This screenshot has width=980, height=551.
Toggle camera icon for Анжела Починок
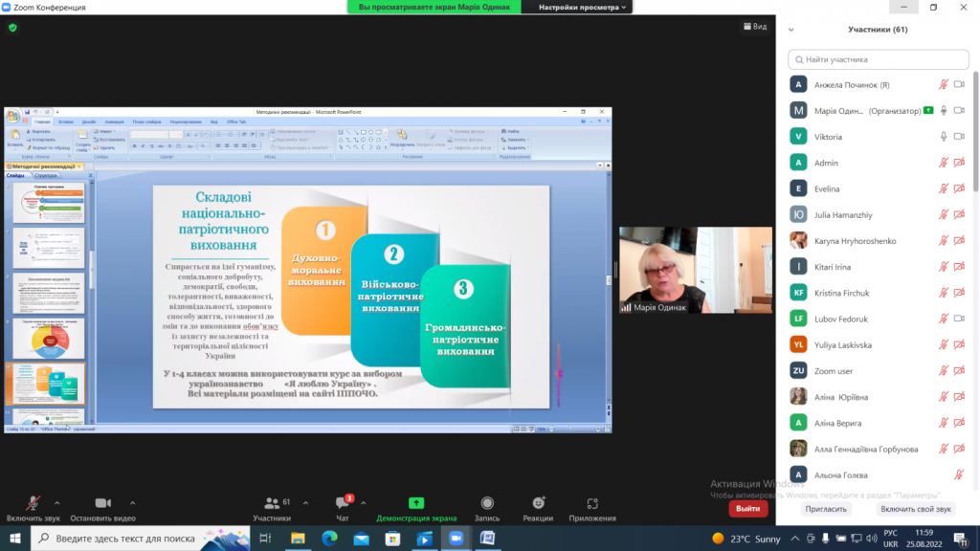point(959,84)
